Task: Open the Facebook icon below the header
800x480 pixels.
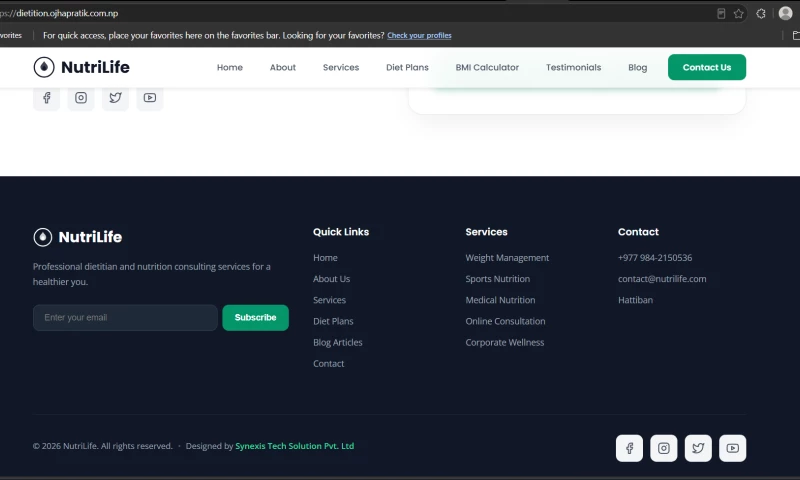Action: coord(46,97)
